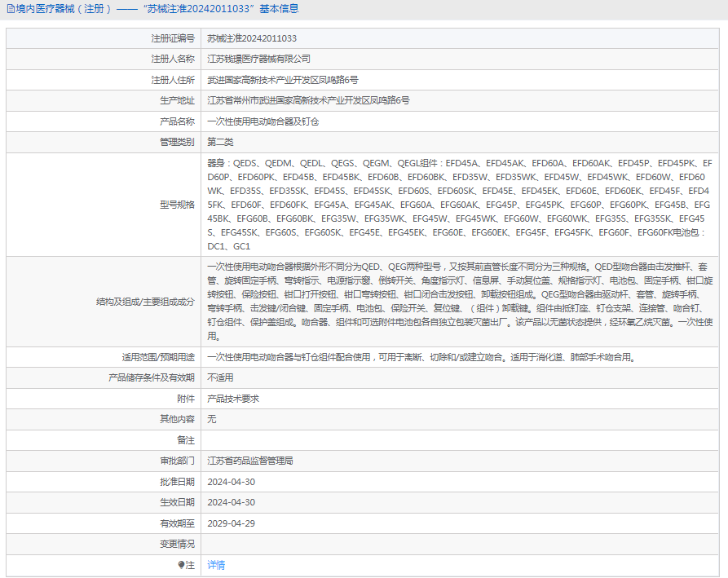Click the 注册人住所 label

click(173, 80)
